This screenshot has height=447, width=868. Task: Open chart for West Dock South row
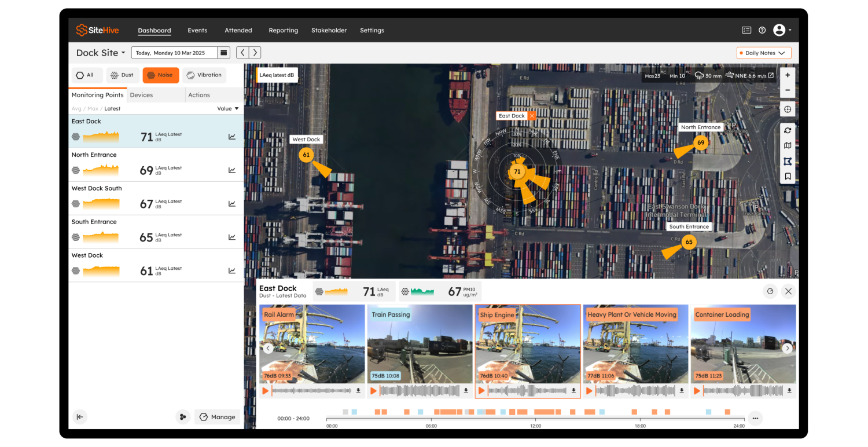(x=232, y=204)
